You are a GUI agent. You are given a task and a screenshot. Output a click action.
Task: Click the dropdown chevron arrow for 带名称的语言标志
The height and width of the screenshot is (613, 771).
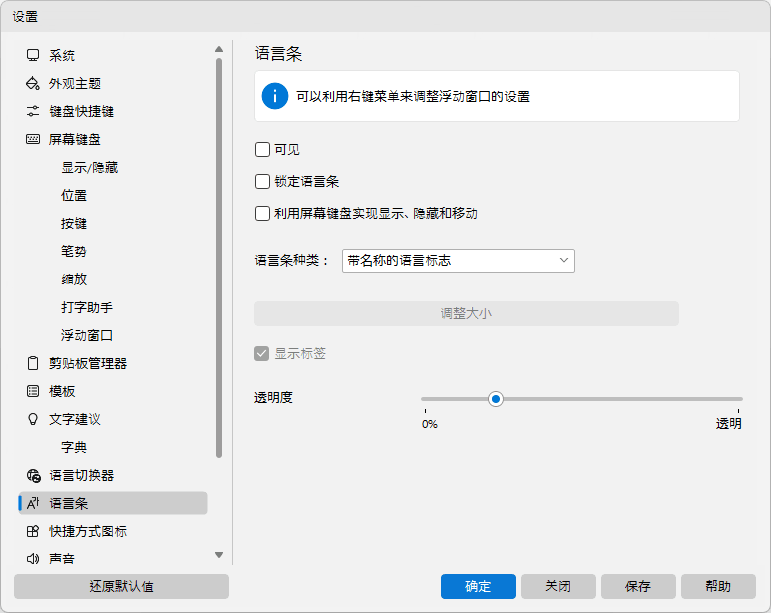[563, 261]
